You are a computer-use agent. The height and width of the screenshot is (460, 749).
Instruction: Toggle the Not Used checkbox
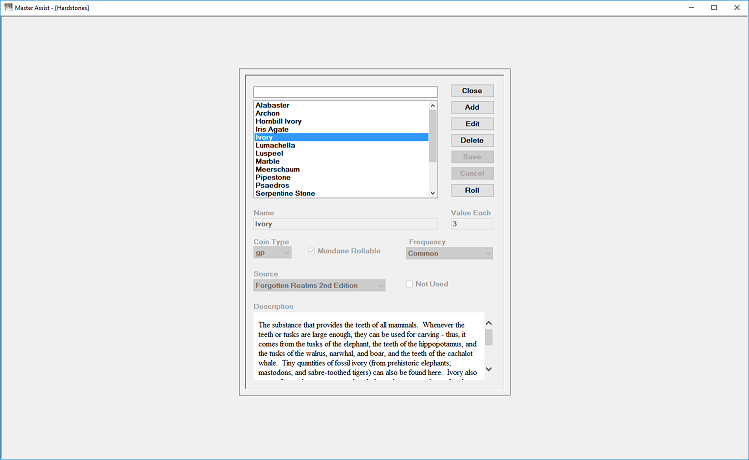409,284
